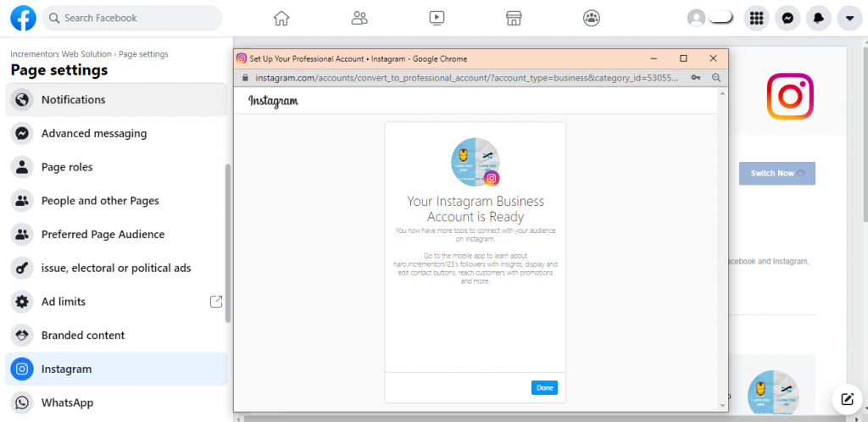Screen dimensions: 868x422
Task: Click the popup vertical scrollbar down arrow
Action: click(722, 406)
